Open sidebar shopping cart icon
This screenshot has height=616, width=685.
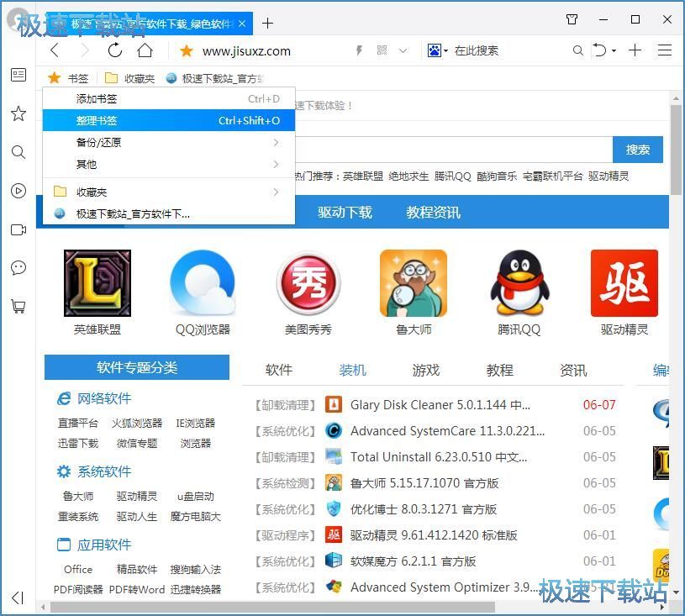click(x=18, y=306)
